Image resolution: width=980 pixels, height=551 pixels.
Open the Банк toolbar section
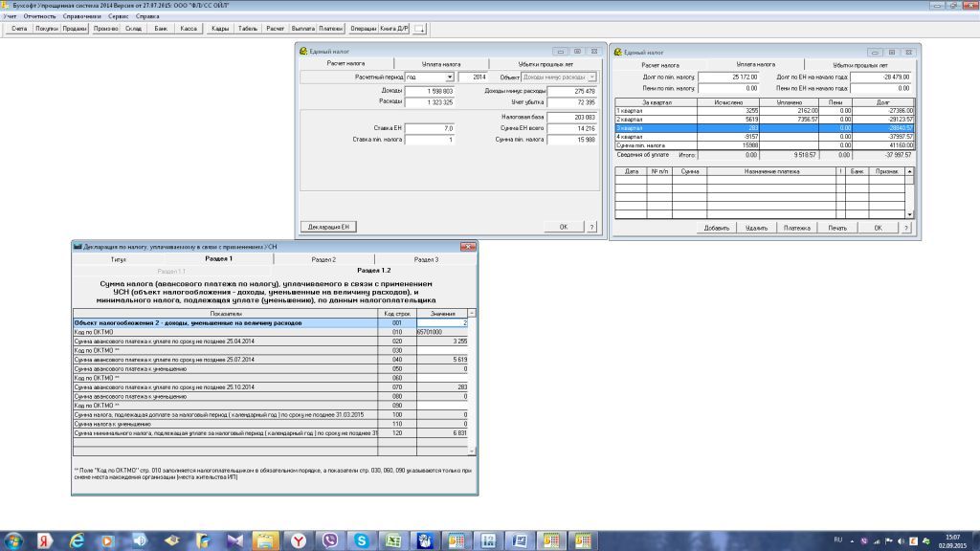click(x=160, y=29)
